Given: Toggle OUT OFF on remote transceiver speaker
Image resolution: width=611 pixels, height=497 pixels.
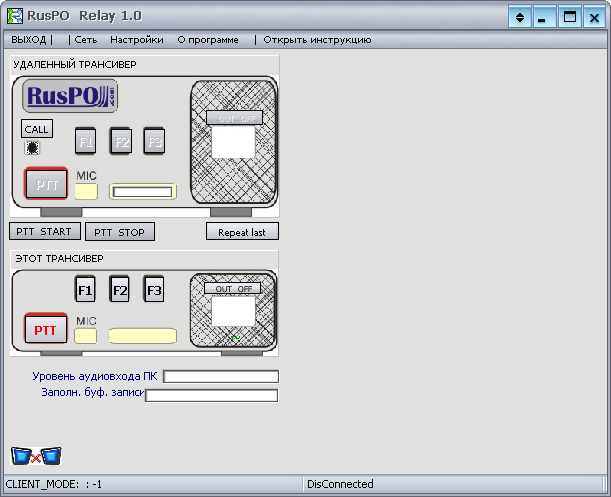Looking at the screenshot, I should point(233,118).
